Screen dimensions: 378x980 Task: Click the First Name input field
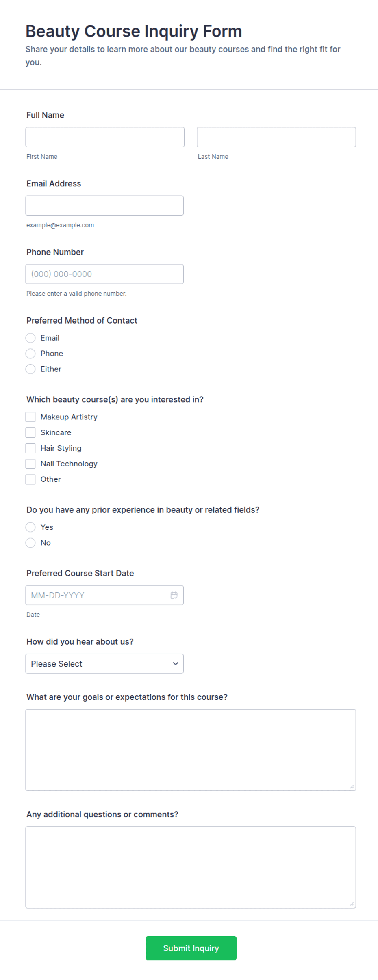tap(105, 137)
